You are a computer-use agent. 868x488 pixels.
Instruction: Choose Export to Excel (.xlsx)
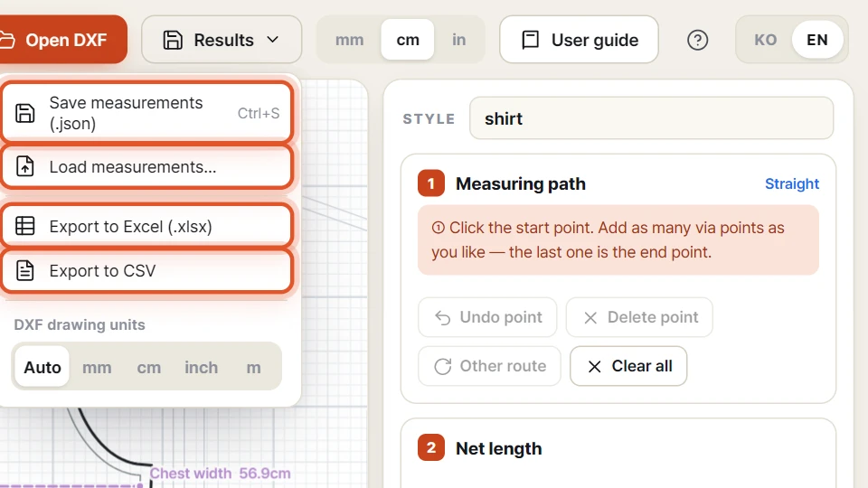coord(146,226)
